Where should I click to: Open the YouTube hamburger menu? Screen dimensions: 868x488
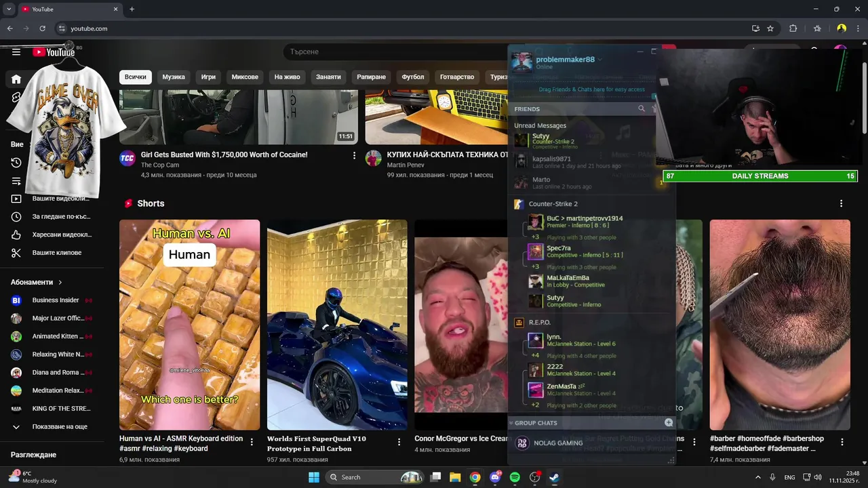(x=16, y=52)
